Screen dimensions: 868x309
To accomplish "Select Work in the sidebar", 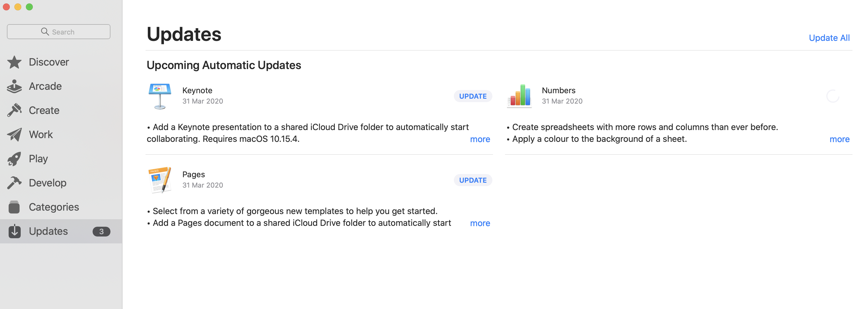I will coord(61,134).
